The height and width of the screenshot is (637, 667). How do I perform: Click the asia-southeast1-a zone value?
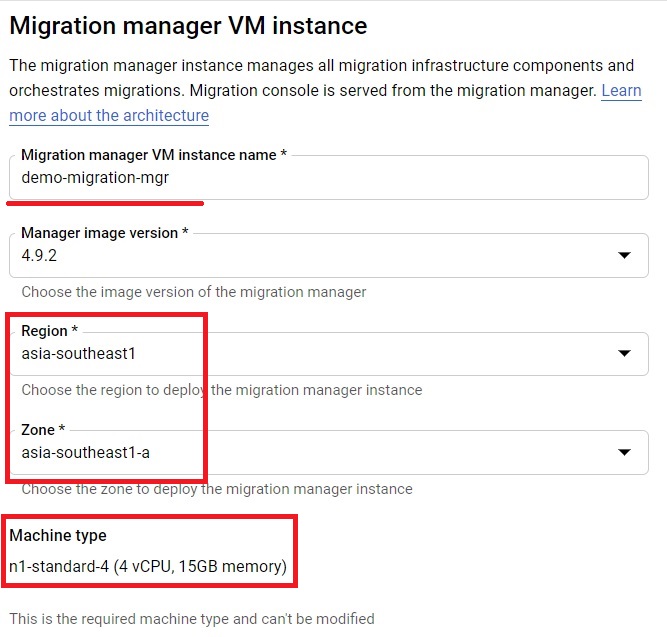click(x=86, y=453)
